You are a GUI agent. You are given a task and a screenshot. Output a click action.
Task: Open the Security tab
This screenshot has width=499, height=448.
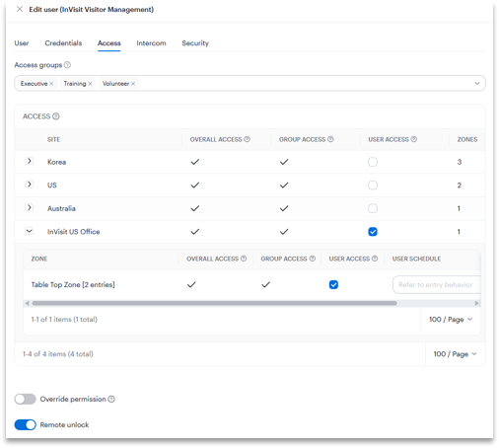(x=195, y=43)
